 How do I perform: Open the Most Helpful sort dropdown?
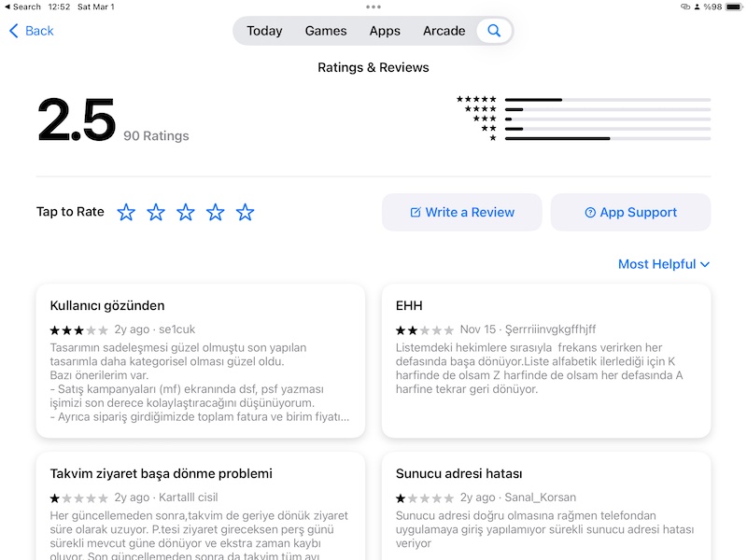(664, 264)
